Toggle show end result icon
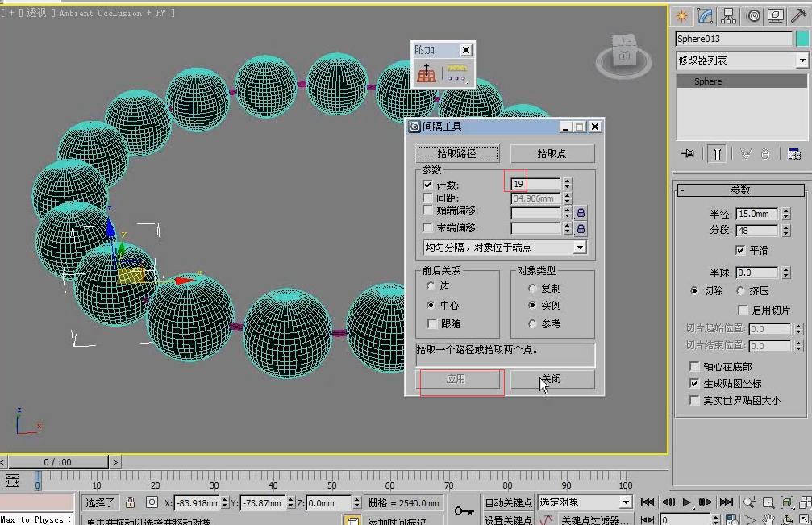This screenshot has height=525, width=812. (x=717, y=154)
